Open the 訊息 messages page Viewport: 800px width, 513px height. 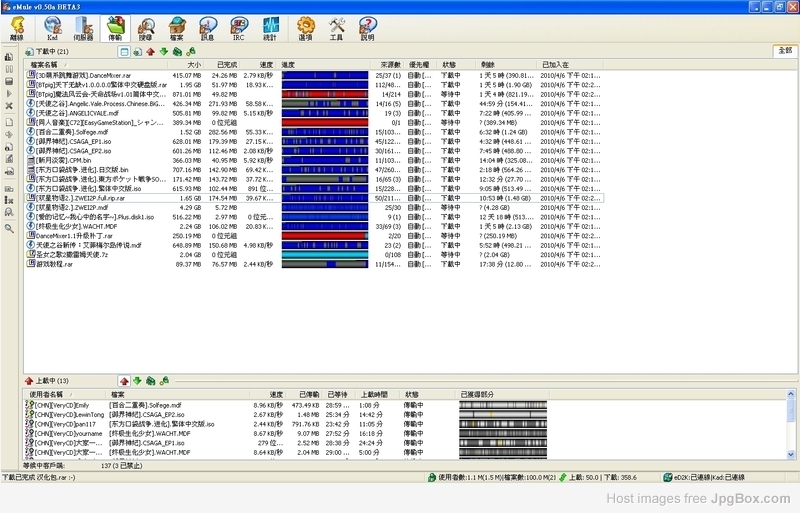tap(208, 28)
